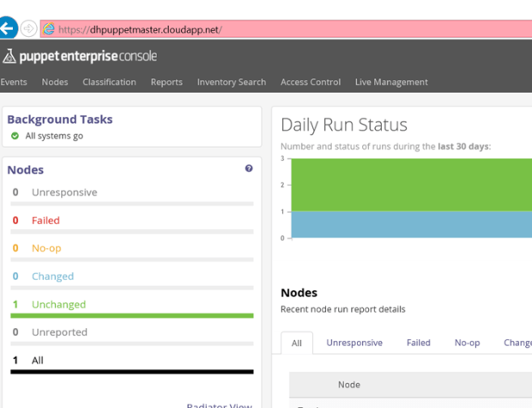Switch to the Unresponsive tab
This screenshot has width=532, height=408.
pos(354,343)
